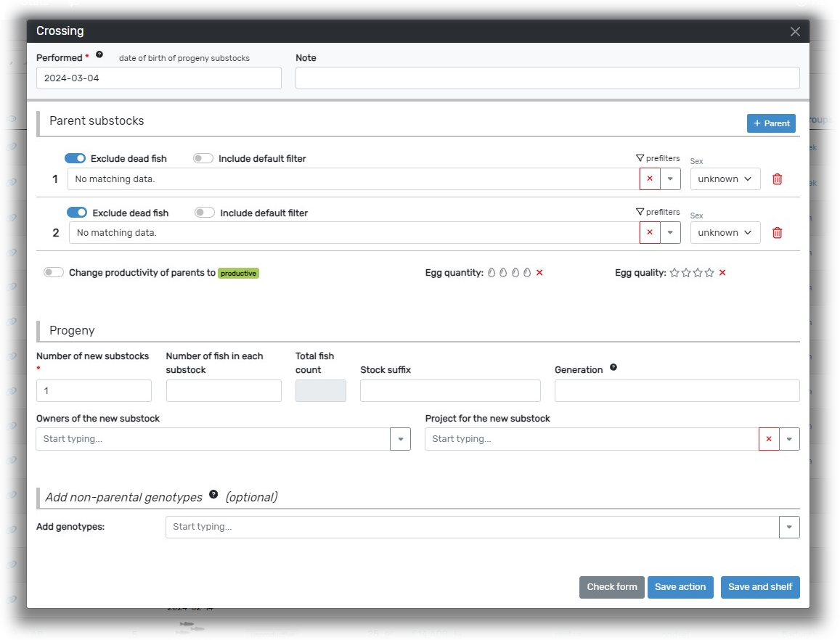The height and width of the screenshot is (640, 840).
Task: Expand the Add genotypes dropdown arrow
Action: pos(789,528)
